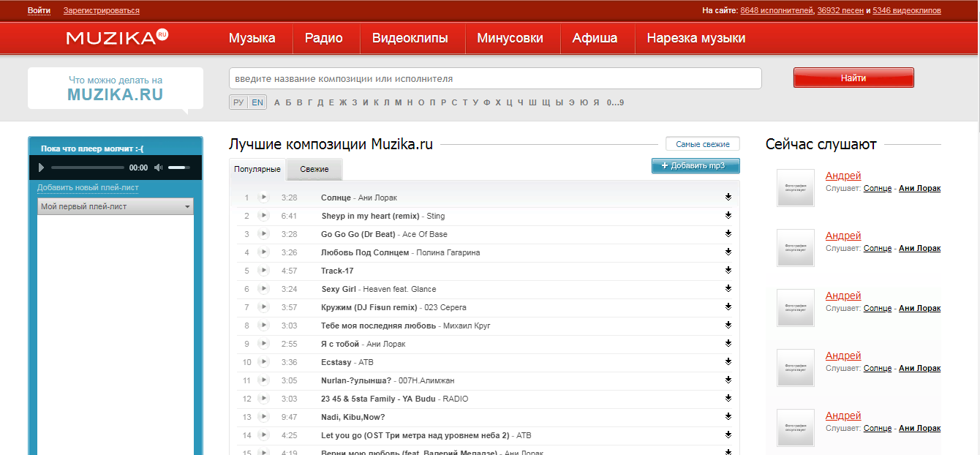The width and height of the screenshot is (980, 455).
Task: Click the song search input field
Action: point(494,78)
